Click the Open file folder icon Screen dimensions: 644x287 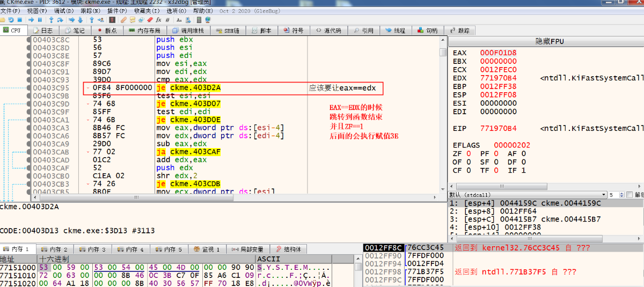[3, 20]
